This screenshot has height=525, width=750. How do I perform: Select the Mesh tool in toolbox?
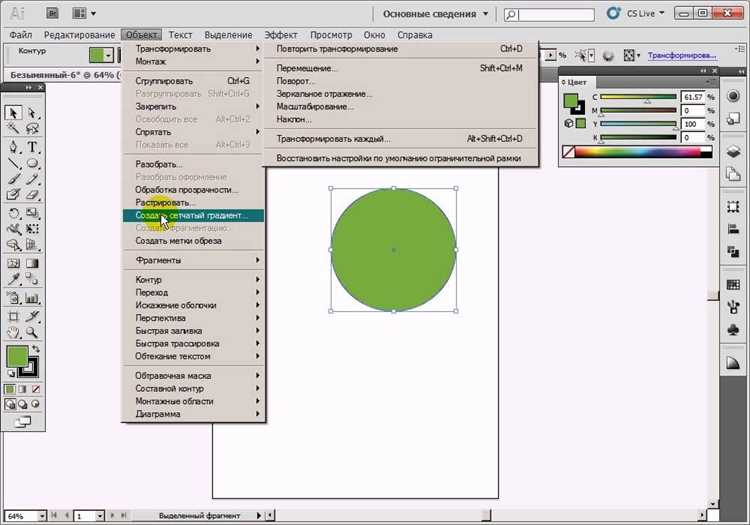tap(13, 263)
